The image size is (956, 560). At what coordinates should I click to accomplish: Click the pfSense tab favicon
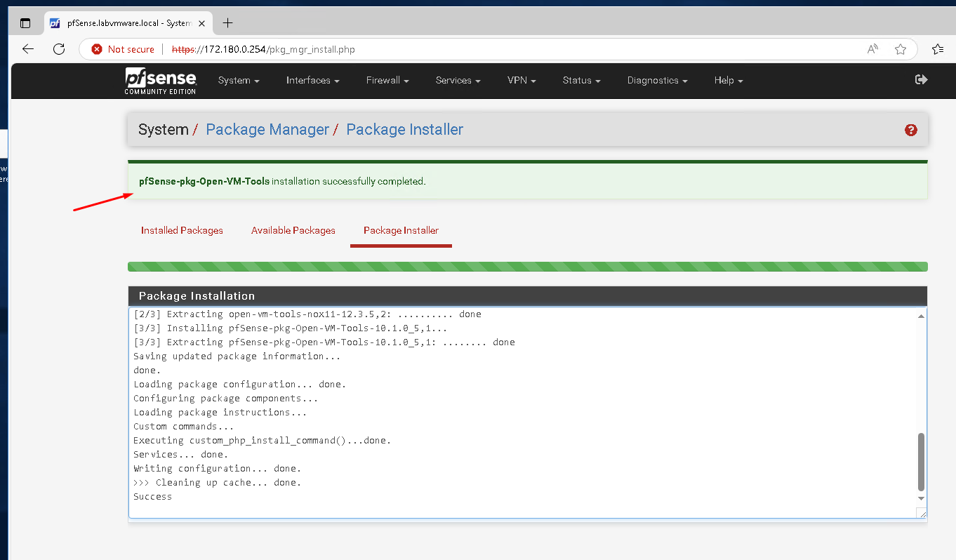tap(55, 23)
